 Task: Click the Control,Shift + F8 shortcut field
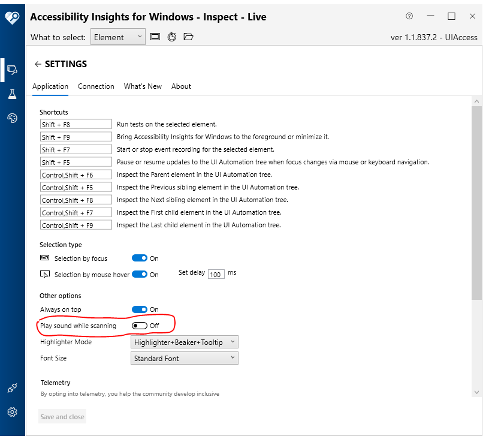pyautogui.click(x=76, y=200)
